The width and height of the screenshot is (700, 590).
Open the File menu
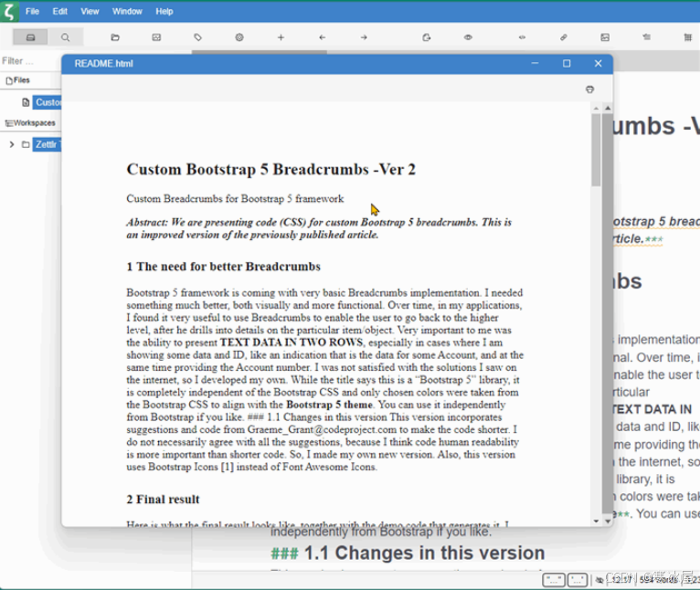[x=32, y=12]
